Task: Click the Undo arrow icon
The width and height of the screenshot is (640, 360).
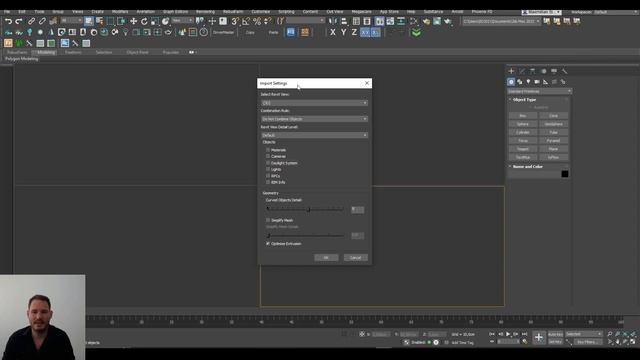Action: tap(8, 21)
